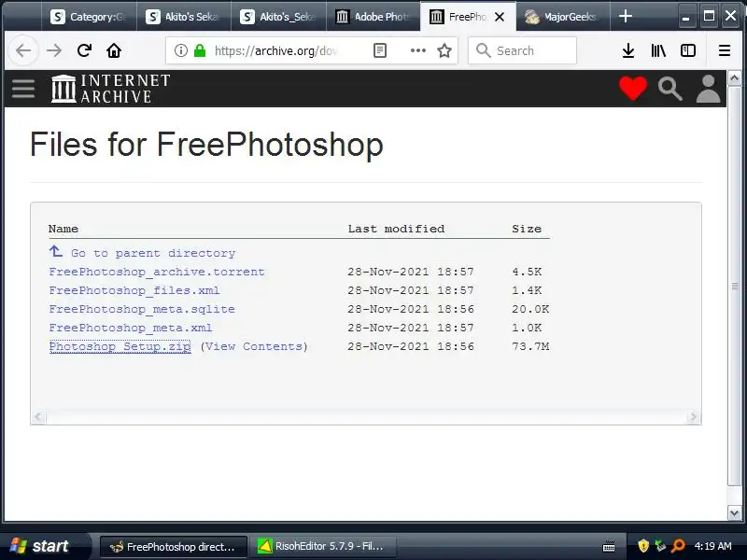Click the tray magnifier search icon
The width and height of the screenshot is (747, 560).
click(x=678, y=546)
